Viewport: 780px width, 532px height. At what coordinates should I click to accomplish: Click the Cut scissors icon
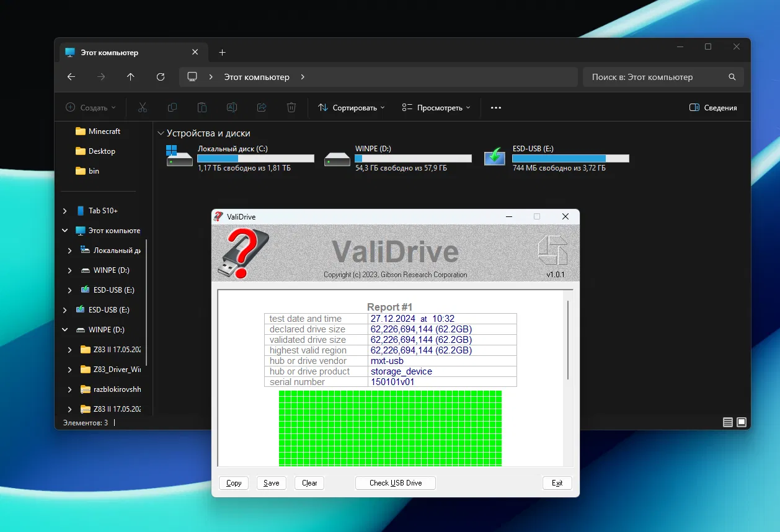[x=143, y=107]
